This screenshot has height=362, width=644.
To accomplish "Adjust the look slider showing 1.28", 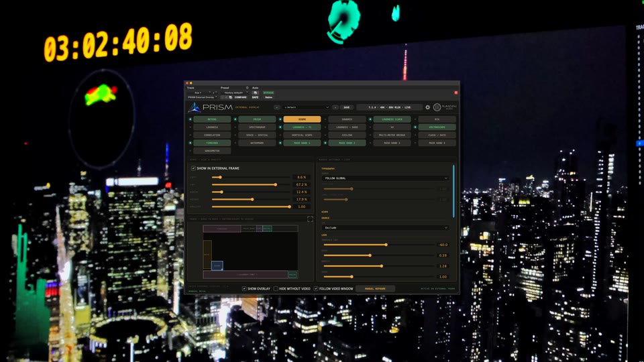I will [x=378, y=266].
